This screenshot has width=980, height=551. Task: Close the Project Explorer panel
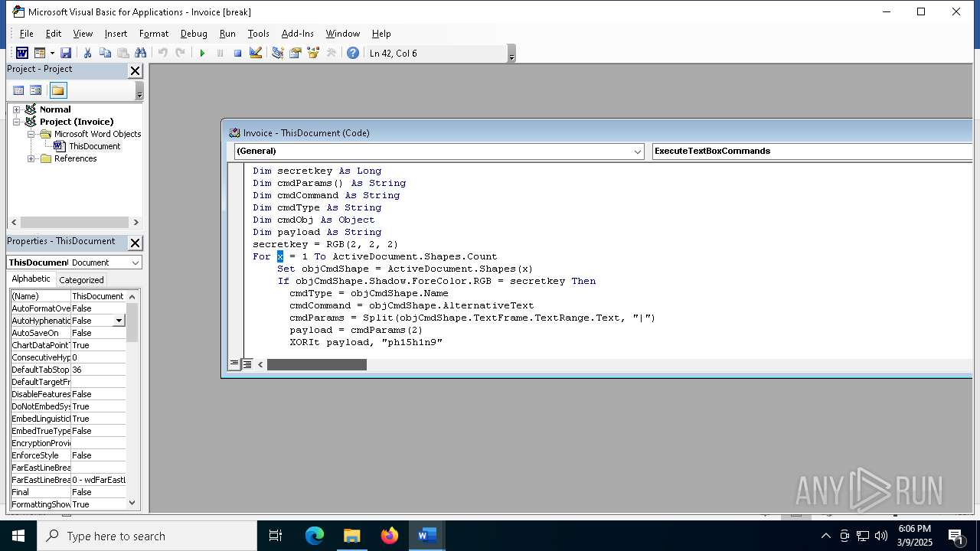[x=135, y=70]
